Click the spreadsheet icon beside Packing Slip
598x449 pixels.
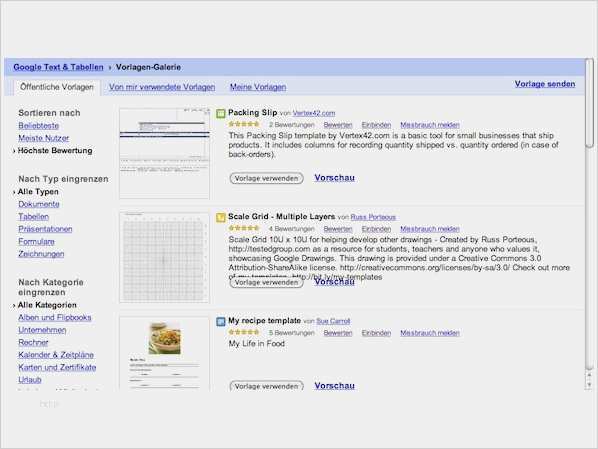tap(221, 114)
